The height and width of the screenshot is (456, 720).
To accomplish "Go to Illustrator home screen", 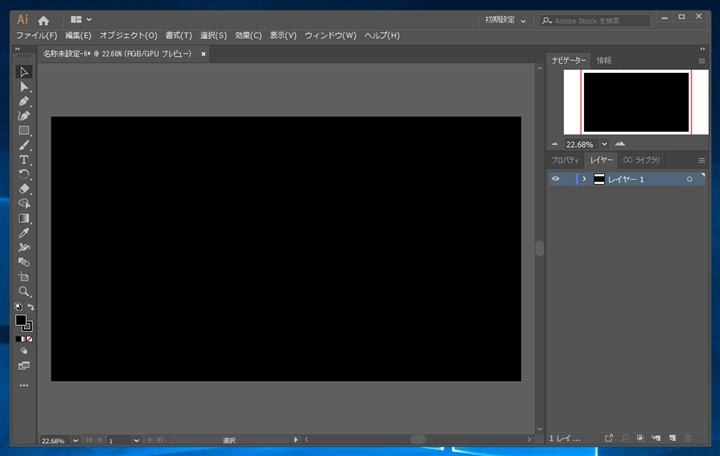I will click(44, 20).
